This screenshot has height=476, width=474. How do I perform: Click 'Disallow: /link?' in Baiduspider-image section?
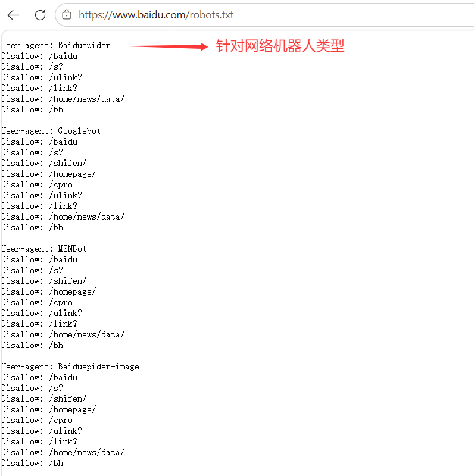click(x=39, y=441)
